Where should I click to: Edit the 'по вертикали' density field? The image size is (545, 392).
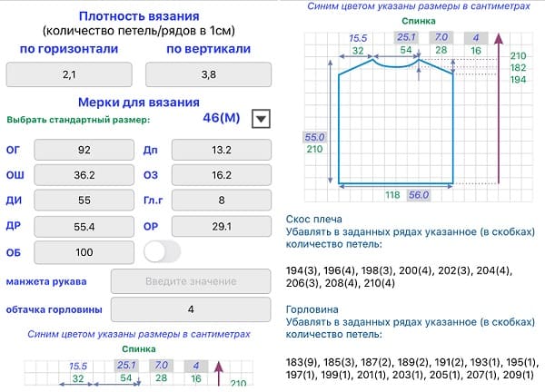pos(208,75)
